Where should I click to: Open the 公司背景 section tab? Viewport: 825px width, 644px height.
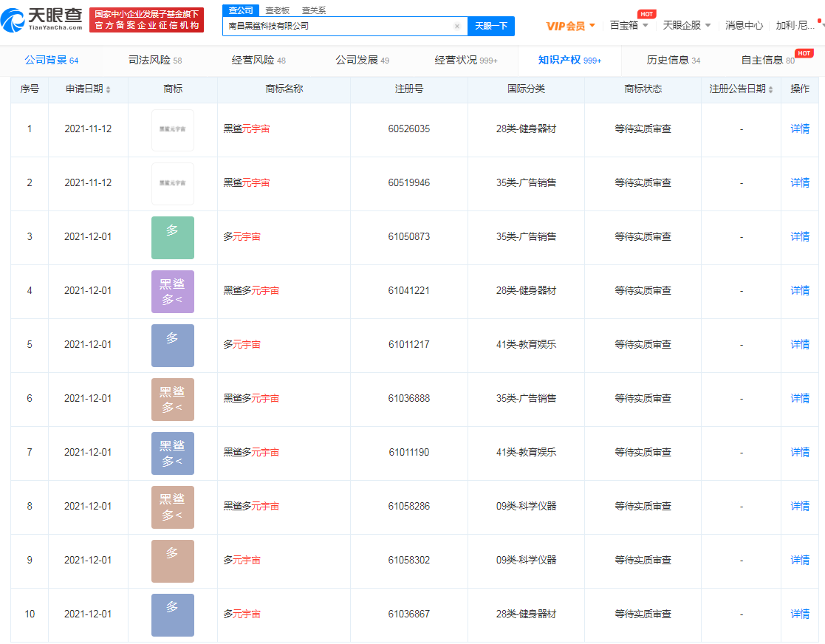(52, 61)
